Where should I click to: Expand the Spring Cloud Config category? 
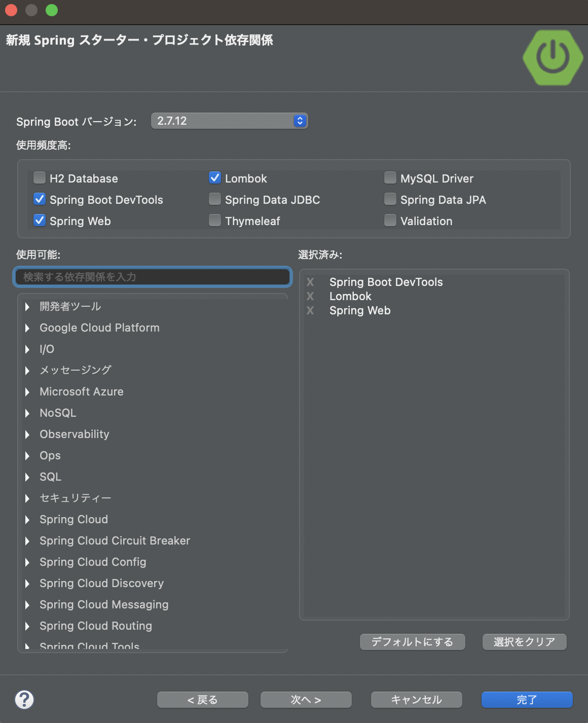tap(27, 562)
